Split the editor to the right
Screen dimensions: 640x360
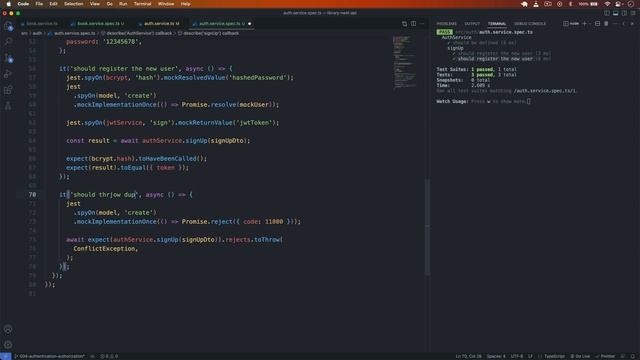pos(413,24)
